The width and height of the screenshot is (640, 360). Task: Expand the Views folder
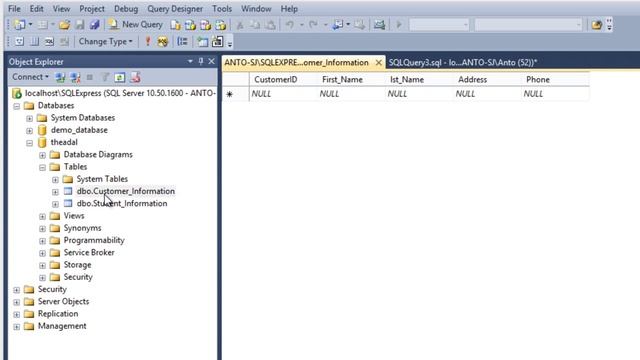point(42,216)
